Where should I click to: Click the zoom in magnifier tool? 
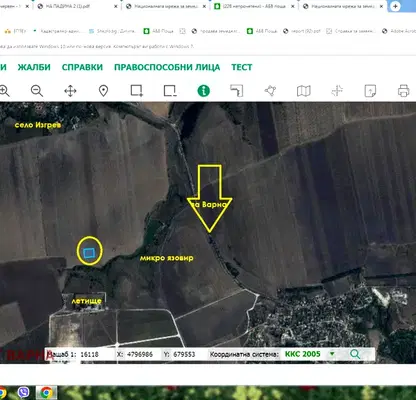point(4,91)
